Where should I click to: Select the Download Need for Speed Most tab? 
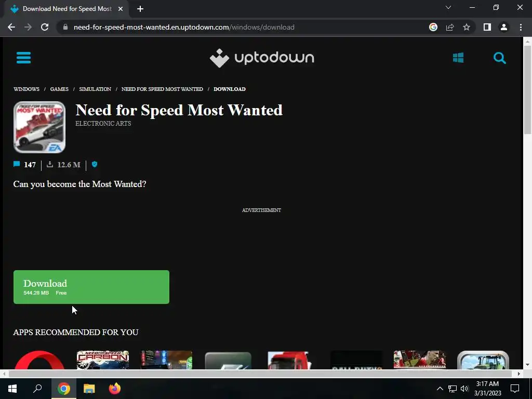(66, 9)
